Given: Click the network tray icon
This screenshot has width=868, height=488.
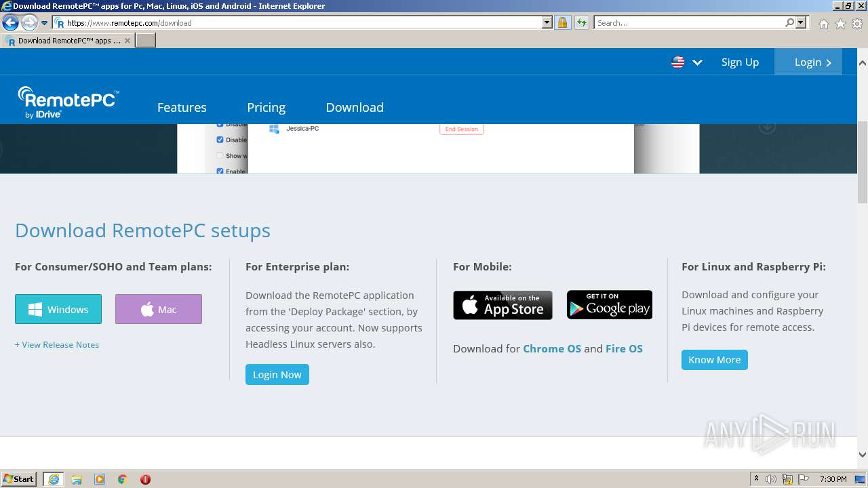Looking at the screenshot, I should [787, 479].
